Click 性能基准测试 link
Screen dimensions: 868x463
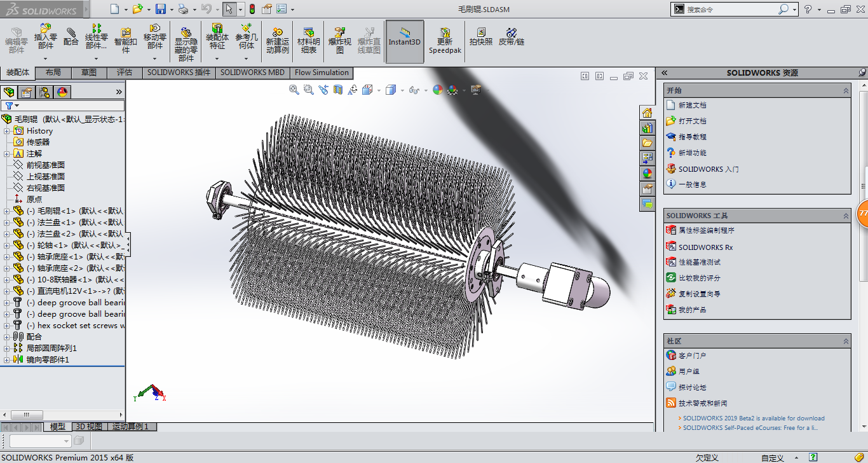click(x=699, y=262)
